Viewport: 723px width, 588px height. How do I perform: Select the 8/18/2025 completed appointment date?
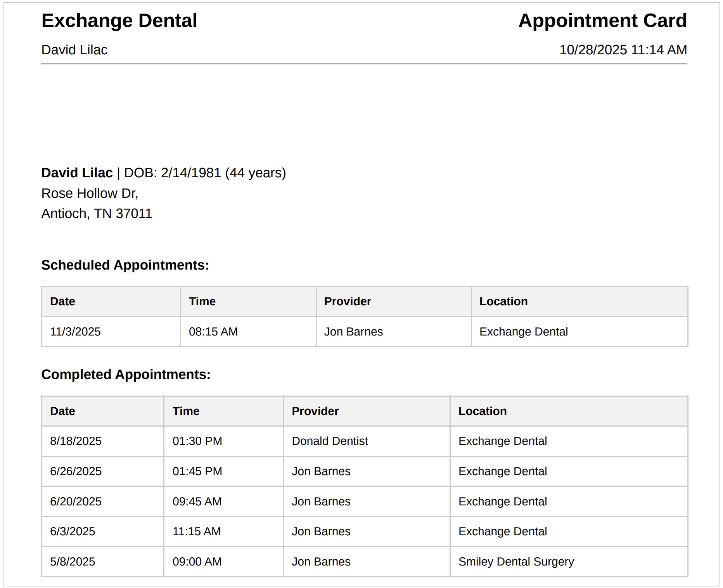click(x=76, y=441)
